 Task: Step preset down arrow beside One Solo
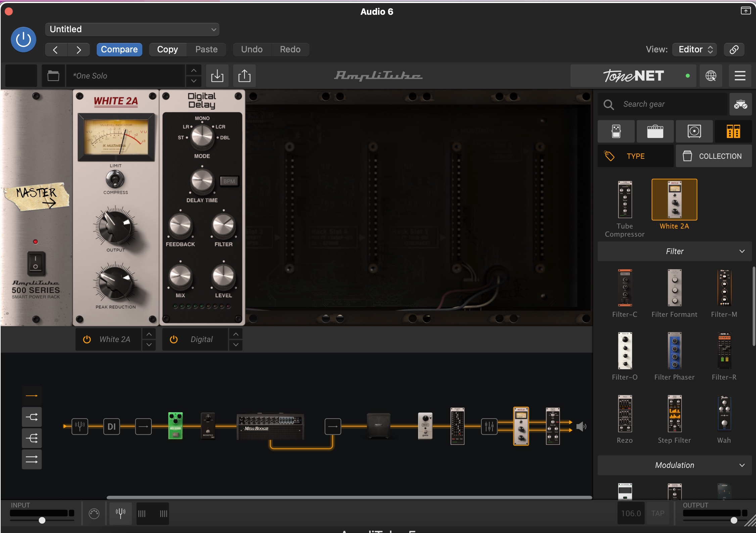pos(194,81)
